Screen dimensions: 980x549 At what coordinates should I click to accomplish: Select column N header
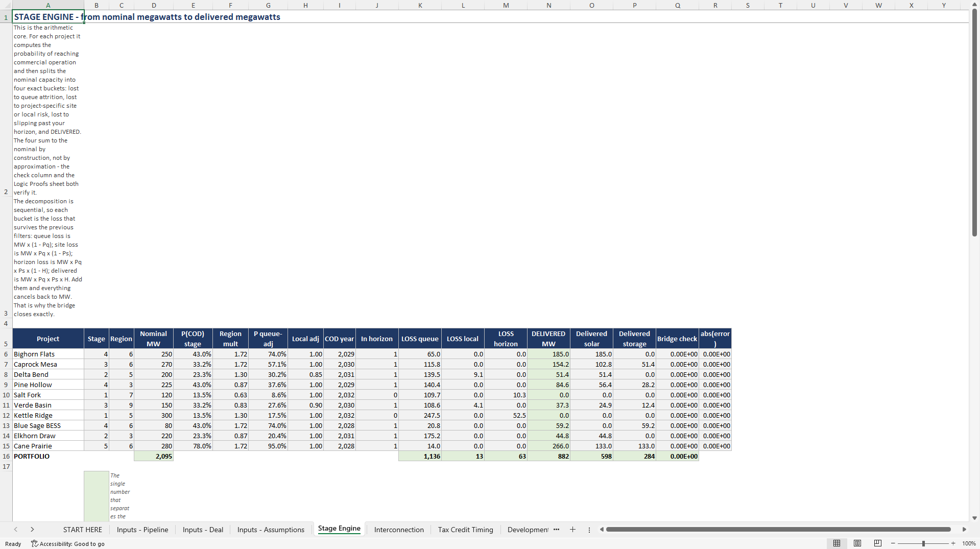pyautogui.click(x=549, y=5)
